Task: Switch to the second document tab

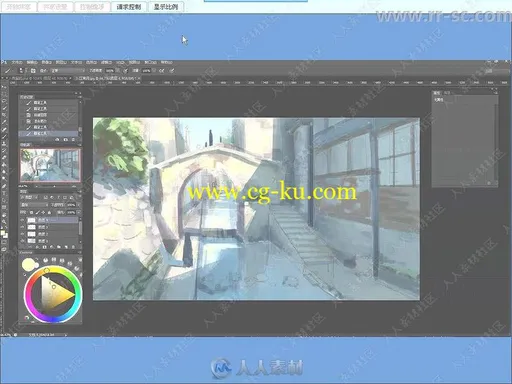Action: pos(107,78)
